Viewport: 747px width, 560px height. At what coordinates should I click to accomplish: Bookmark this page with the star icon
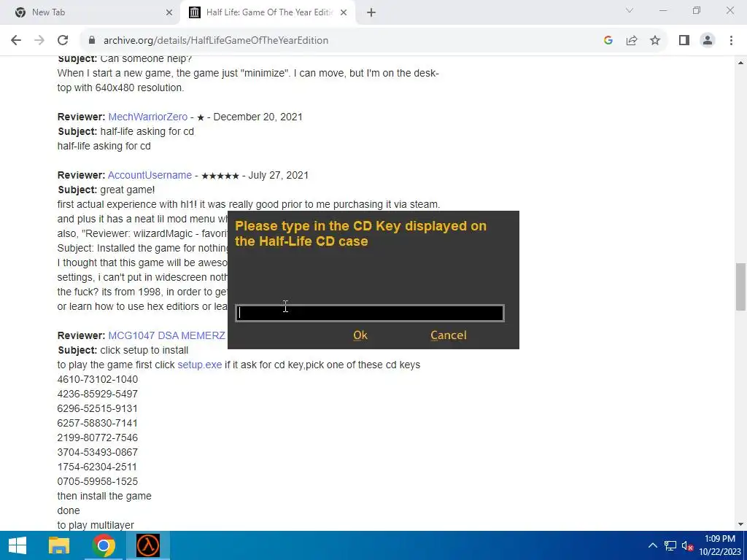[x=655, y=40]
